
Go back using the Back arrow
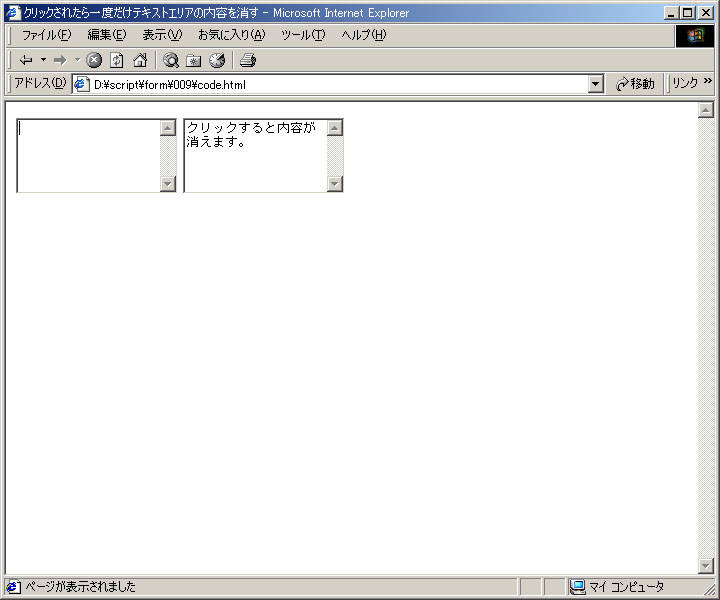point(26,60)
